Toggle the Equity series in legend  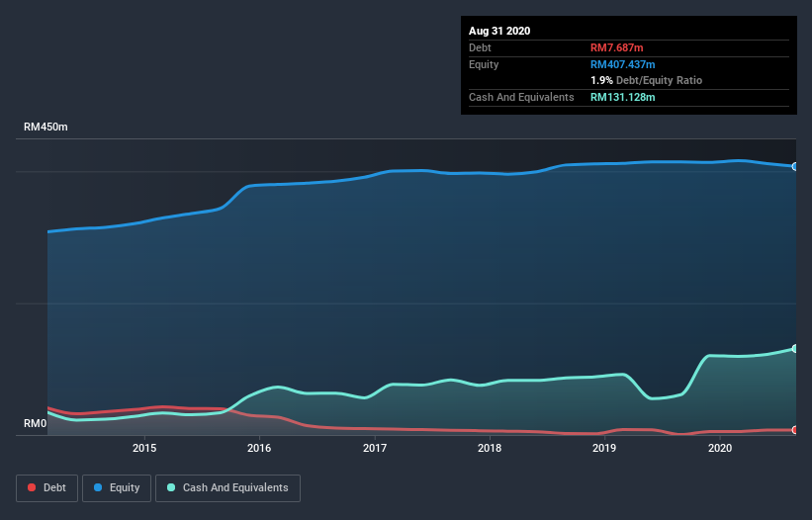(116, 487)
